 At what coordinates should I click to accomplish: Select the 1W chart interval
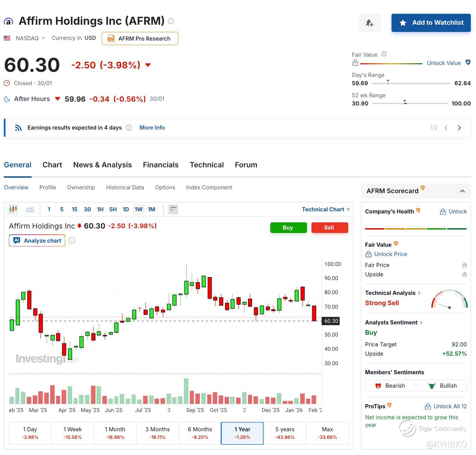(139, 209)
